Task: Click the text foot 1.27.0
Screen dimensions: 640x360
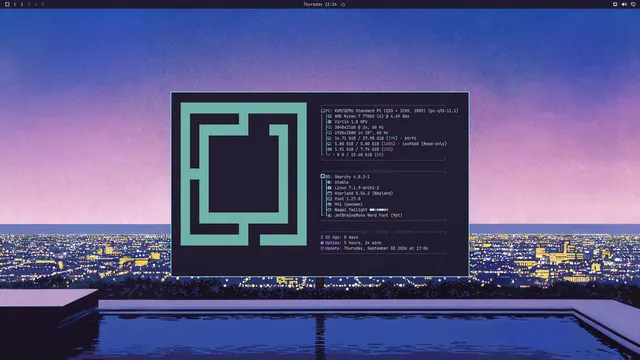Action: pos(347,199)
